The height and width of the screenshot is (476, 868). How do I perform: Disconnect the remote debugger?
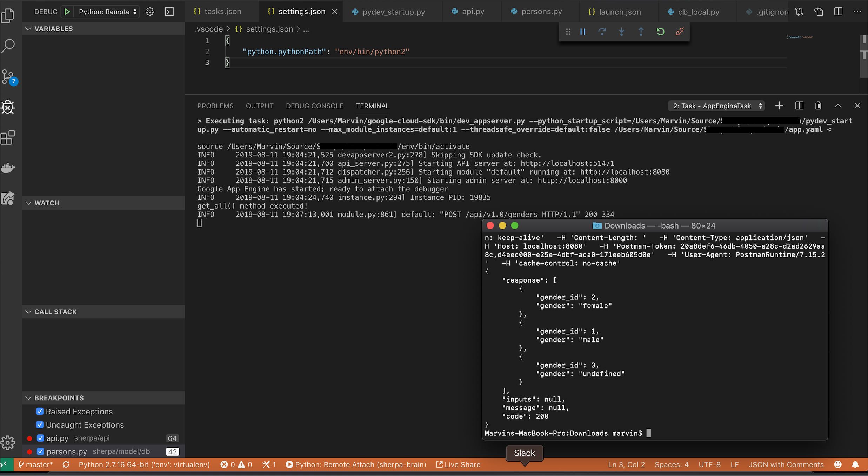coord(680,32)
